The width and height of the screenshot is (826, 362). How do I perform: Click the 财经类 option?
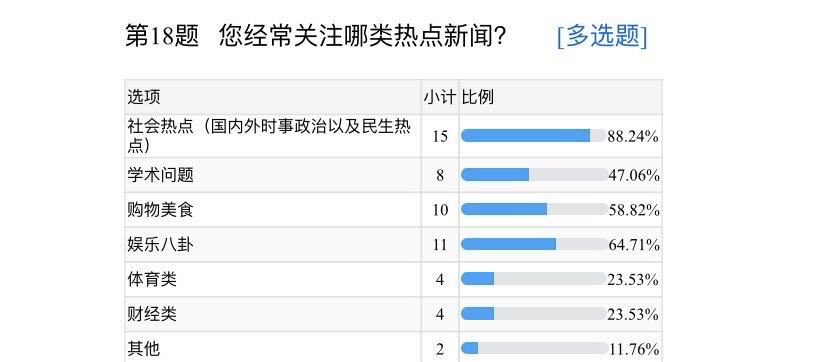click(x=152, y=314)
